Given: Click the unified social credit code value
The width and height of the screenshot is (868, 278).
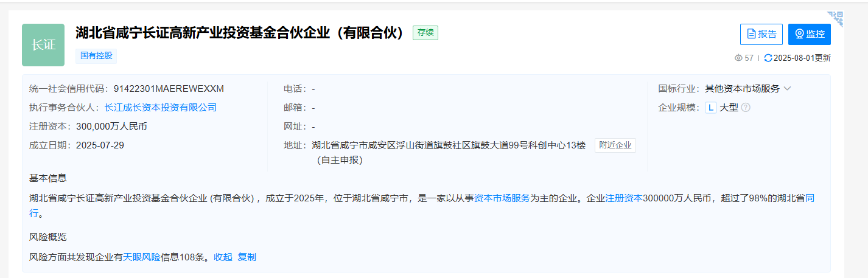Looking at the screenshot, I should pyautogui.click(x=169, y=89).
